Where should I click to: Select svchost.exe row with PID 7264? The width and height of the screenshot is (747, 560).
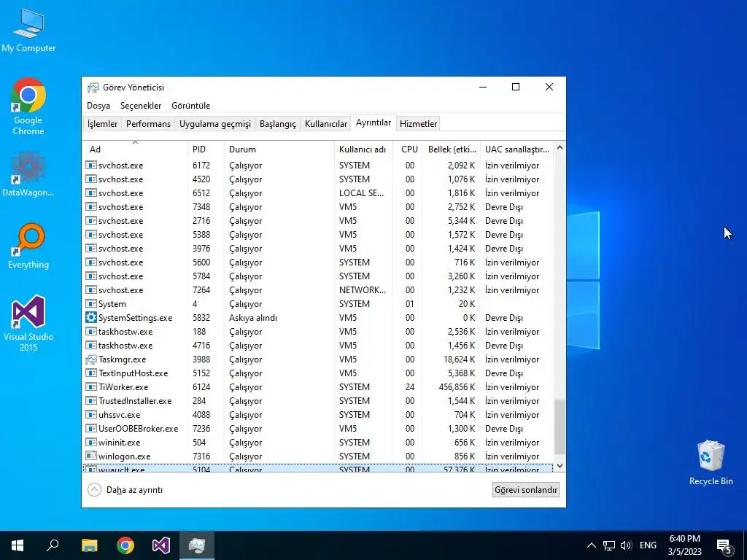pos(318,289)
